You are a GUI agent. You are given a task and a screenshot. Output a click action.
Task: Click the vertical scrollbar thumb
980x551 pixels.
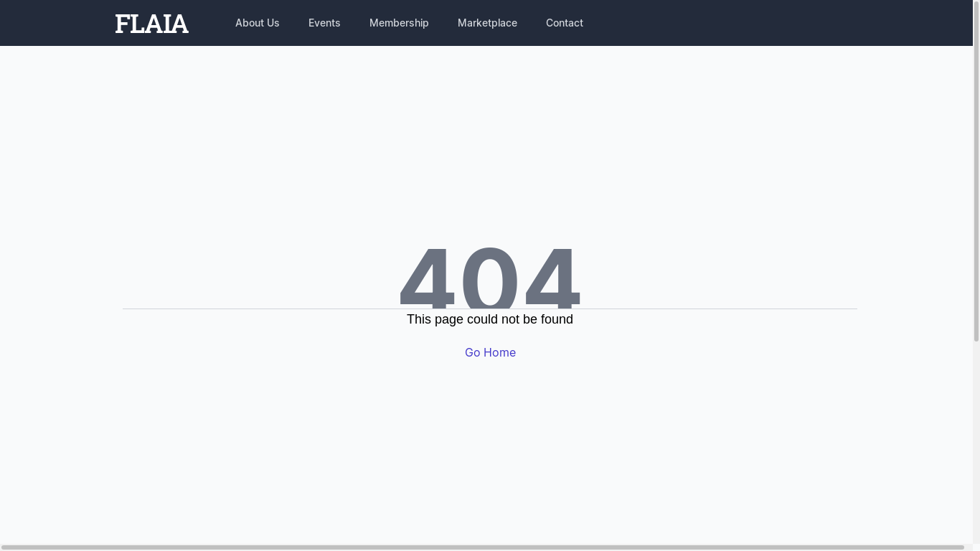976,171
